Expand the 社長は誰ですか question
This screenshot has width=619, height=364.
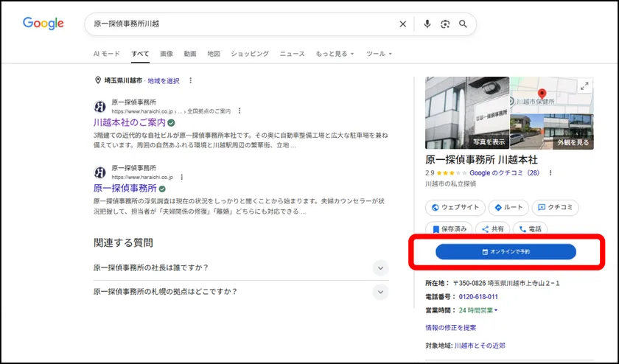click(x=241, y=268)
